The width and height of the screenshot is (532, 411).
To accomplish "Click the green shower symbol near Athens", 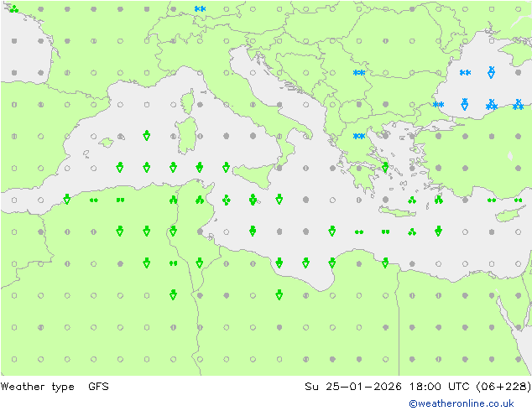I will pos(385,167).
